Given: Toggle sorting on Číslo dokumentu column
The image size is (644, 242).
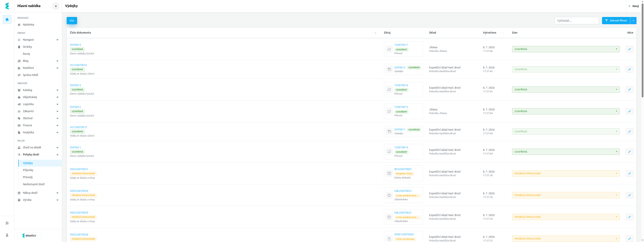Looking at the screenshot, I should click(x=374, y=33).
